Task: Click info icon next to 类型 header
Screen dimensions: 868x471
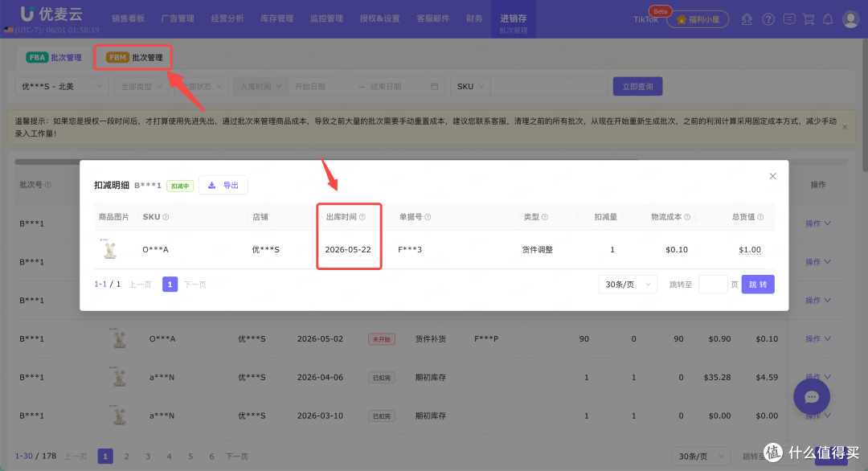Action: click(545, 217)
